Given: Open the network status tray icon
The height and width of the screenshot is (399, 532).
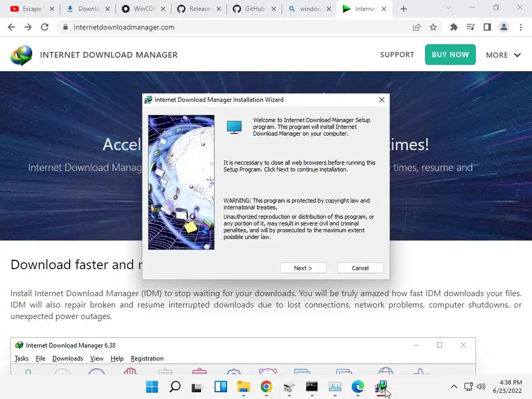Looking at the screenshot, I should (469, 387).
